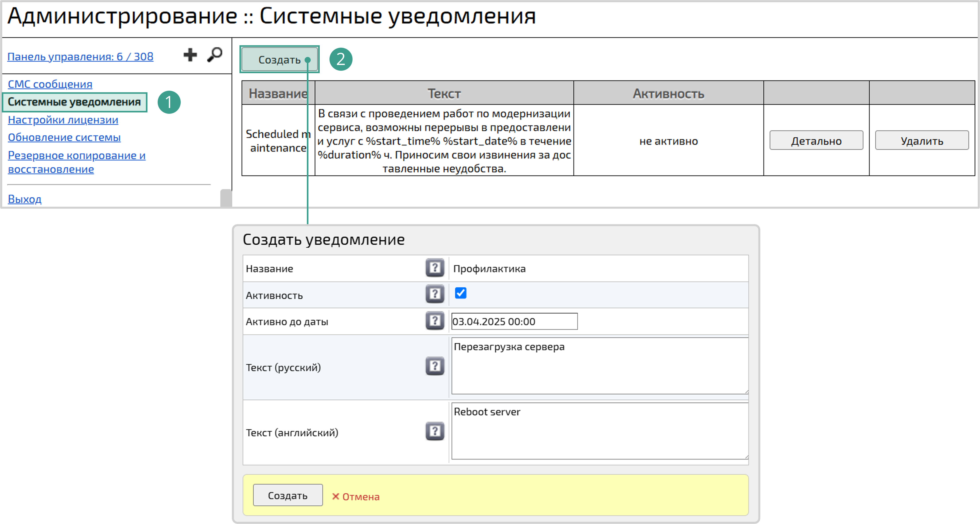Open Панель управления: 6 / 308 link

(80, 56)
